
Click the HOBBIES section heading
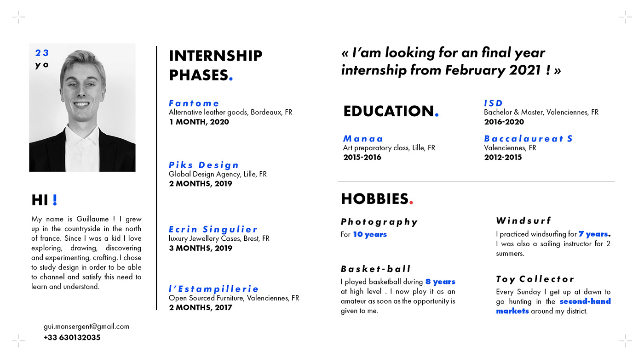[375, 199]
